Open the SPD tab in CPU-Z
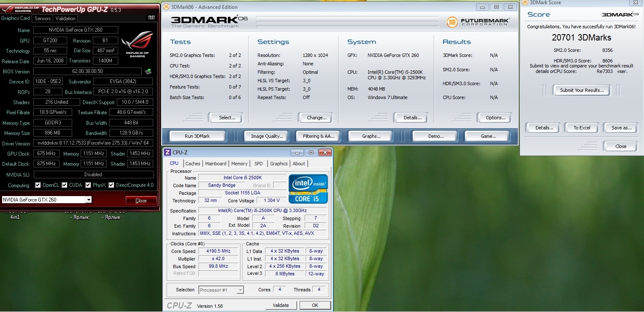 259,164
